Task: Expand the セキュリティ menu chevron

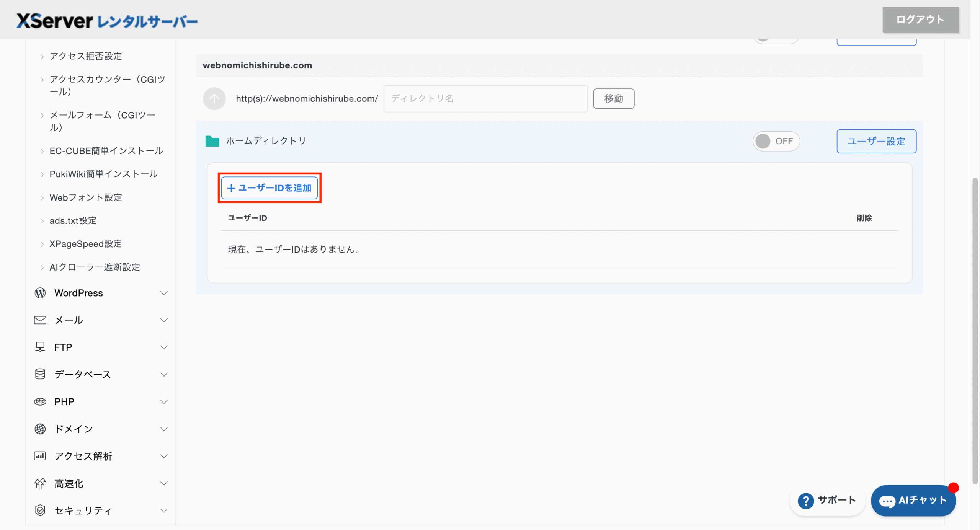Action: point(164,510)
